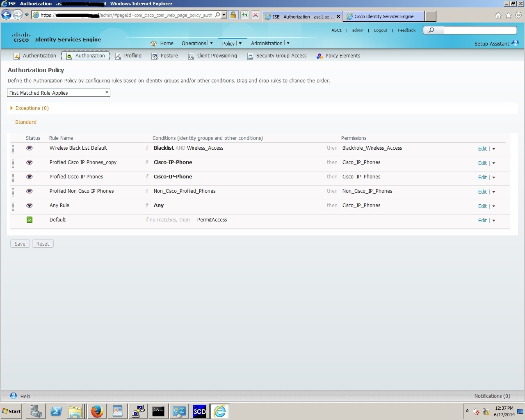
Task: Open the Operations menu dropdown arrow
Action: click(212, 43)
